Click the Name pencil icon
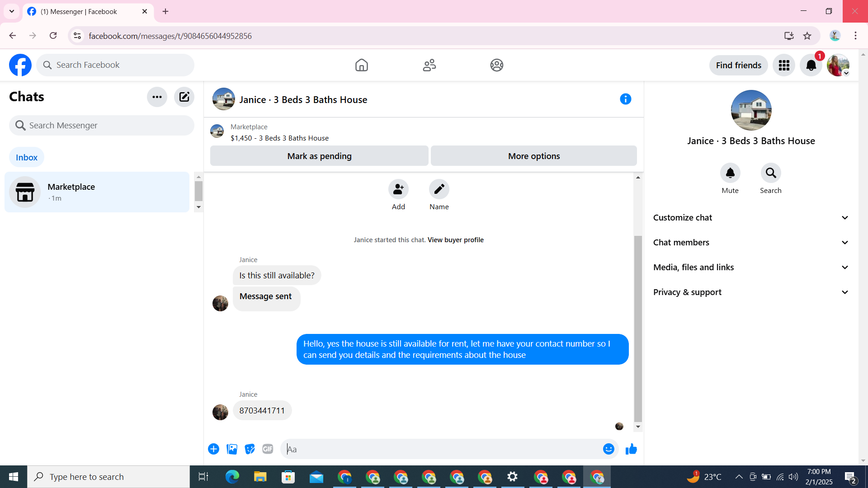868x488 pixels. (x=439, y=189)
